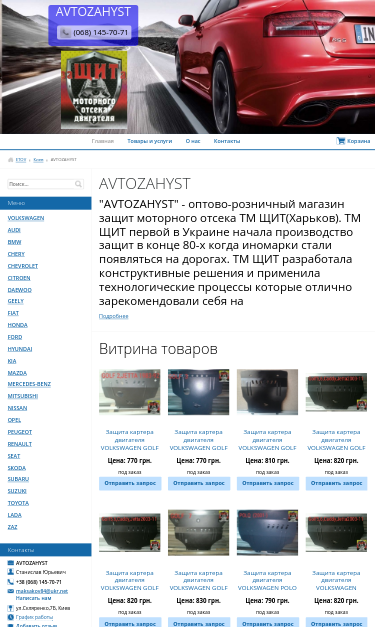Select CHERY category link
The width and height of the screenshot is (375, 627).
[x=16, y=254]
